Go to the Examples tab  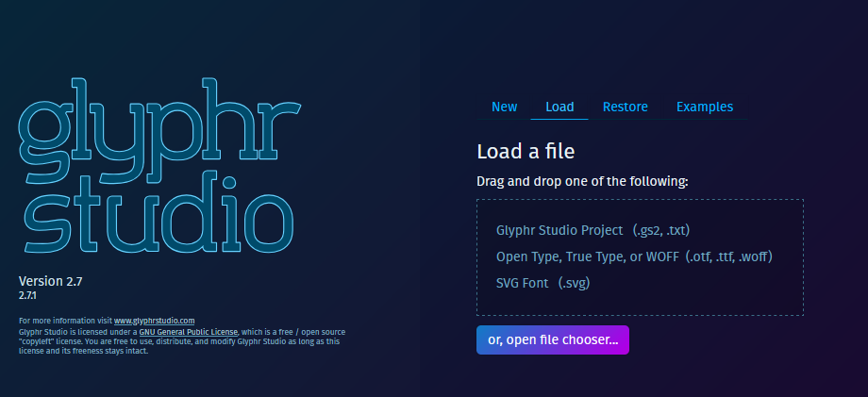click(704, 107)
